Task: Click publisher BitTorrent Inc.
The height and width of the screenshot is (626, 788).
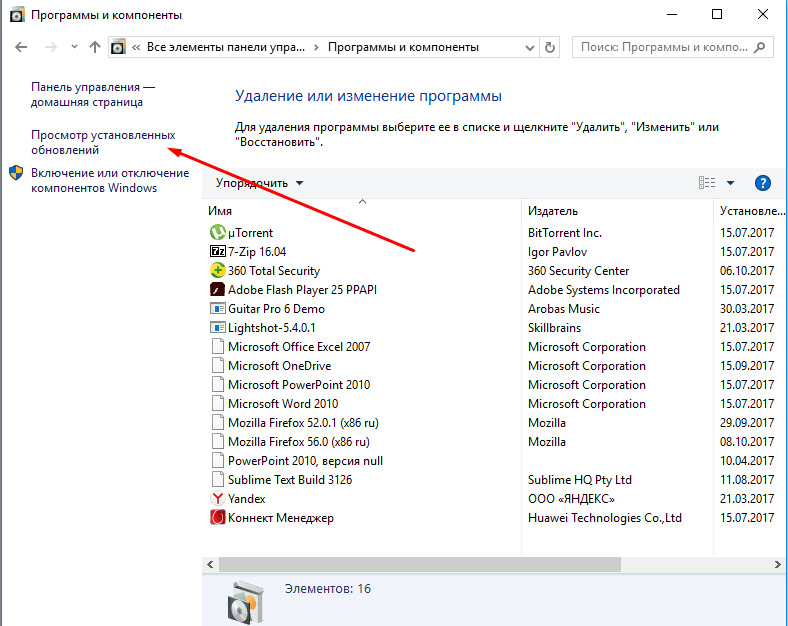Action: tap(564, 233)
